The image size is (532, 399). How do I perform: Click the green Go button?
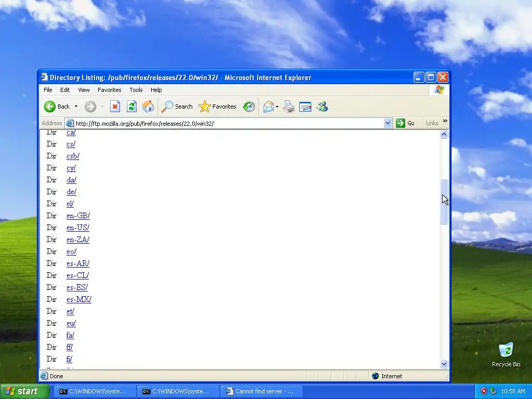[x=405, y=123]
